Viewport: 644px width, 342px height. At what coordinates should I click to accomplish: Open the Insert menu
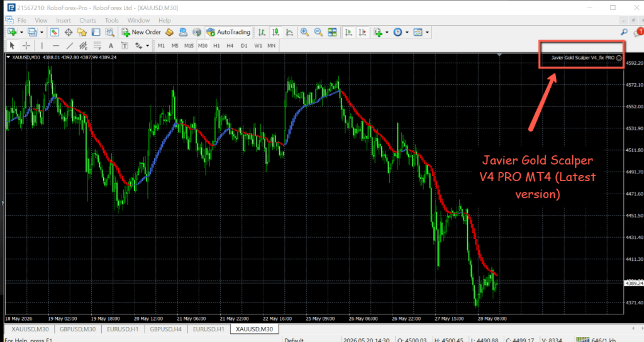coord(64,20)
